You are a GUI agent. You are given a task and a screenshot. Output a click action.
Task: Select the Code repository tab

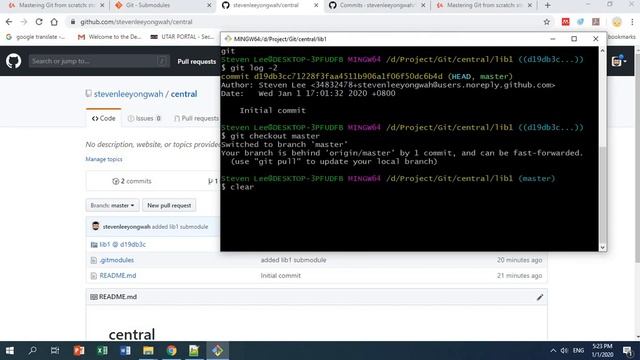pyautogui.click(x=104, y=118)
